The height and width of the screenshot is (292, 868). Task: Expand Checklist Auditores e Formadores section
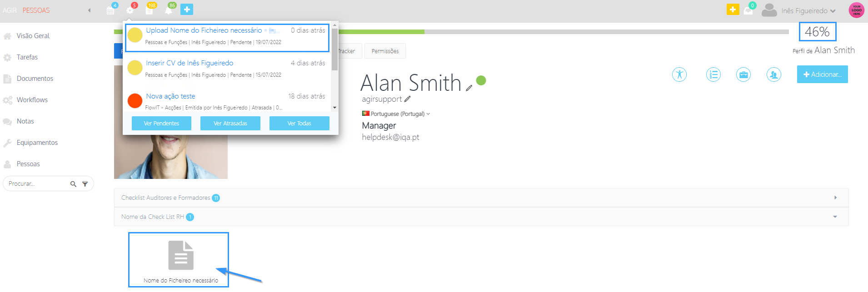(x=481, y=198)
